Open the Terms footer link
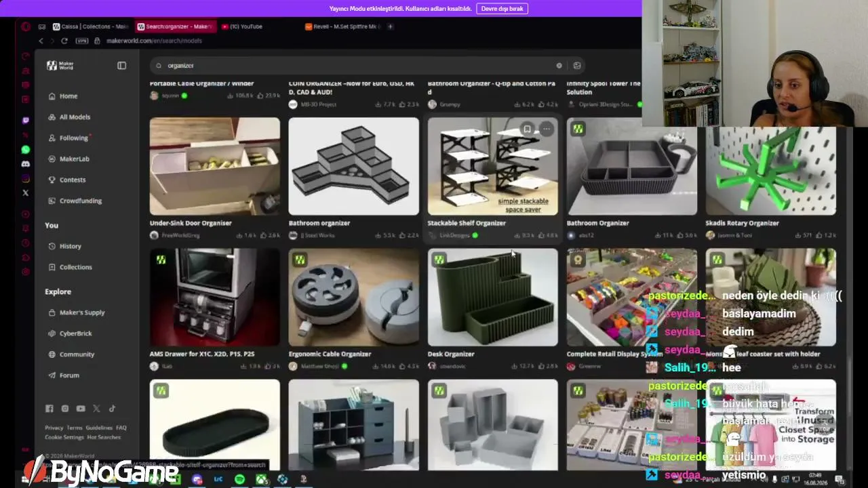868x488 pixels. pos(75,428)
